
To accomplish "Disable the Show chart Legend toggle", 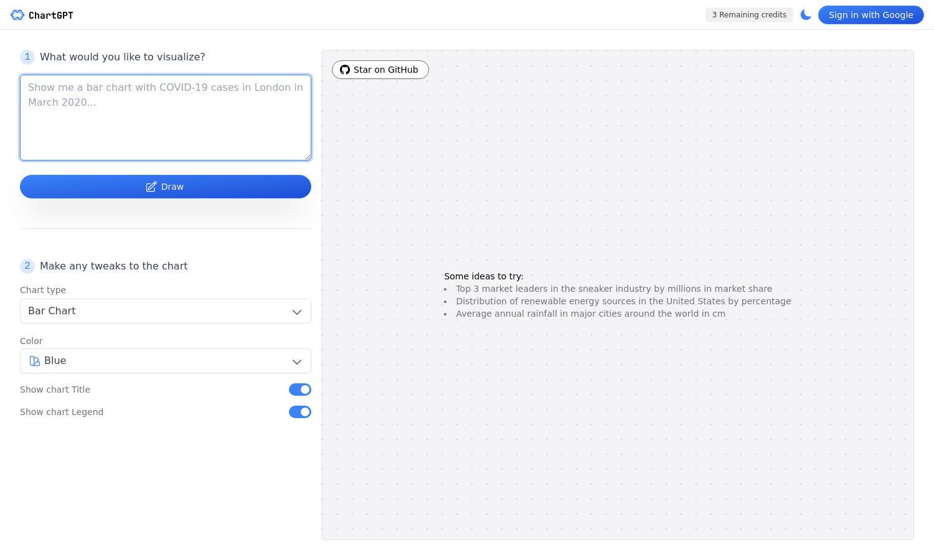I will 300,412.
